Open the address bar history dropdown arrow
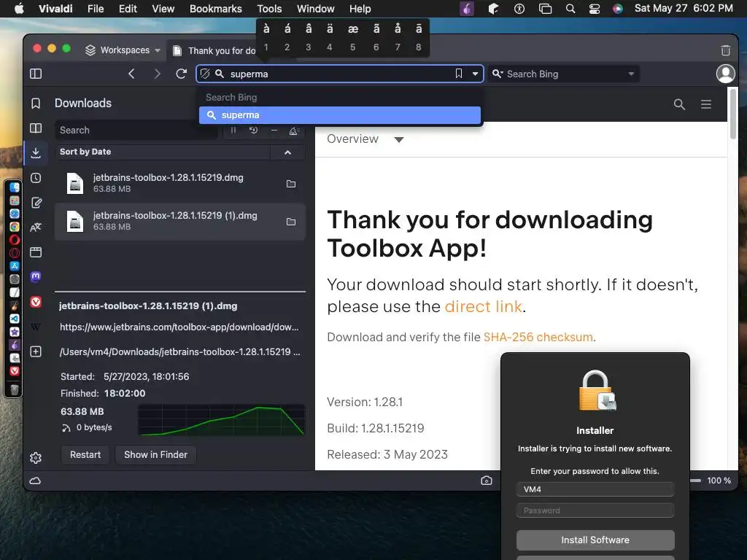This screenshot has height=560, width=747. click(475, 74)
